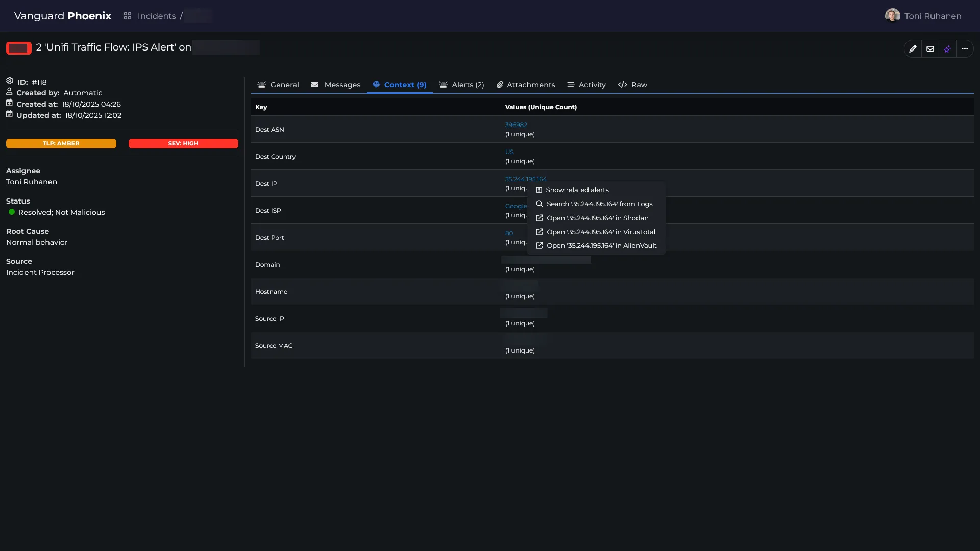The height and width of the screenshot is (551, 980).
Task: Open the IP in VirusTotal
Action: point(601,232)
